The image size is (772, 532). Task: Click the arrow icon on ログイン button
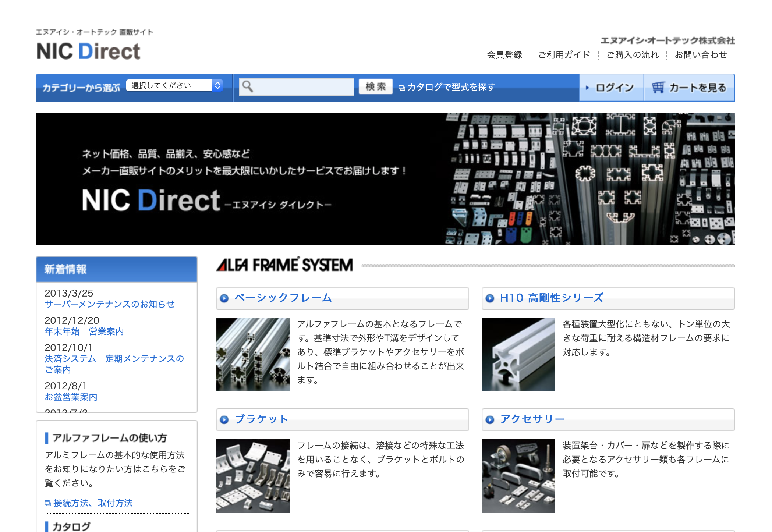click(x=587, y=88)
